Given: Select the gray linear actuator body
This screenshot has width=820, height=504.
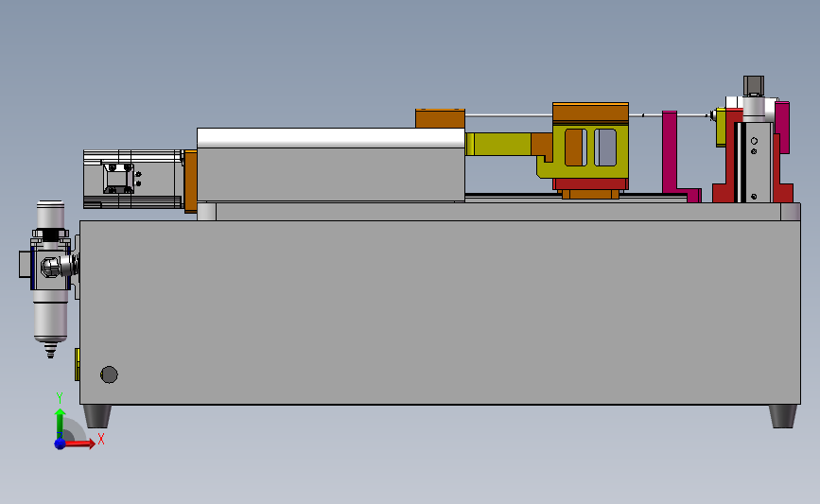Looking at the screenshot, I should click(330, 175).
